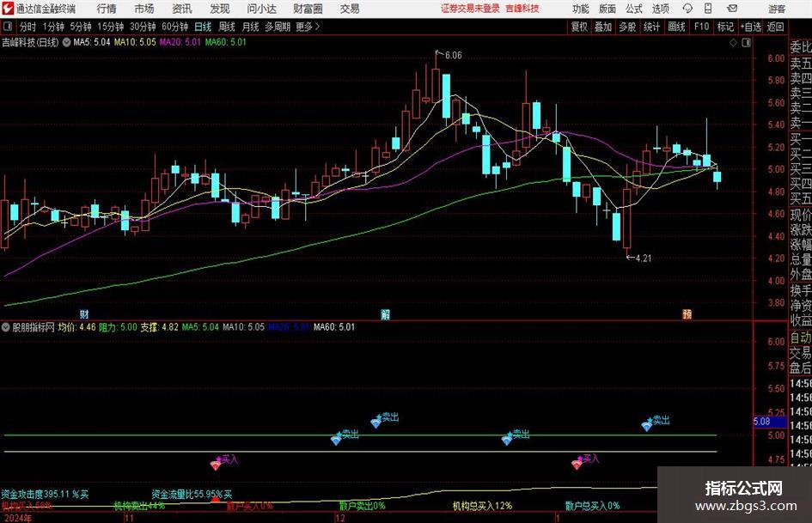Click the highest 卖出 diamond signal near December
The image size is (812, 523).
(x=376, y=422)
